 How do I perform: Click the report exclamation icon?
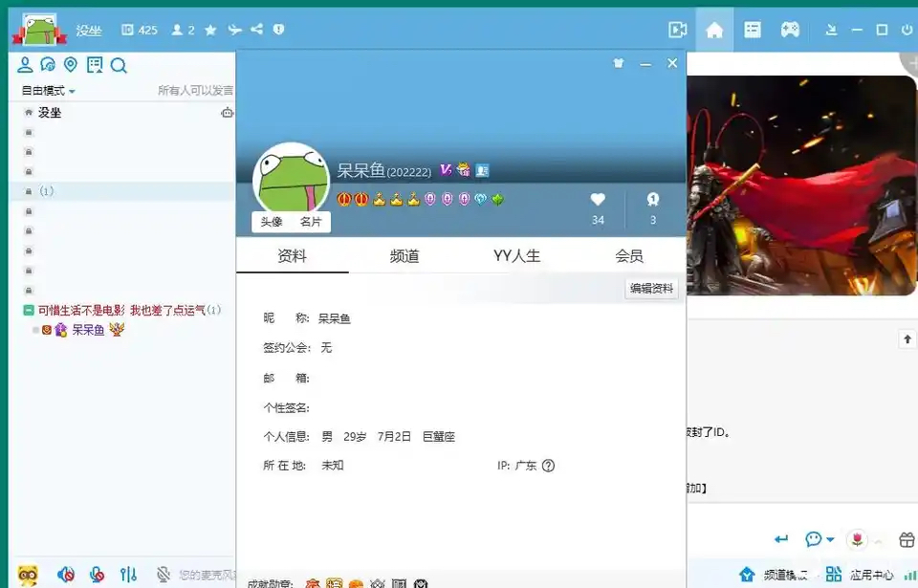tap(278, 29)
